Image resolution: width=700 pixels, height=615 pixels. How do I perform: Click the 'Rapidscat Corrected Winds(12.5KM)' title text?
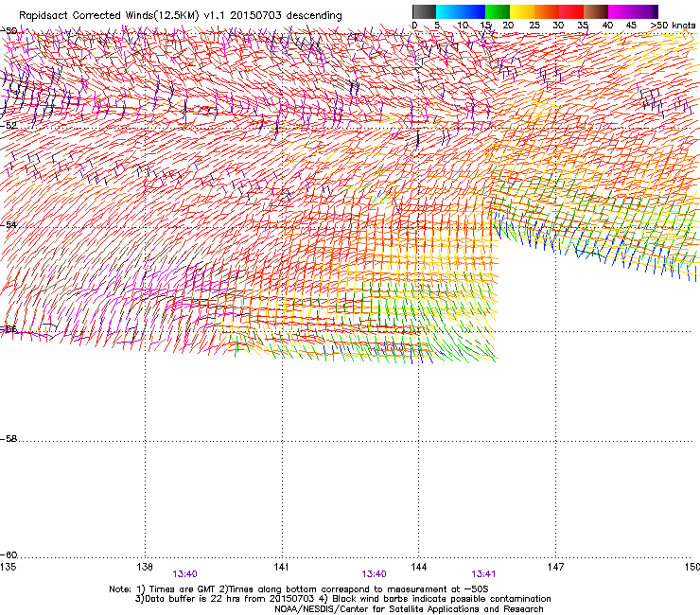(109, 16)
